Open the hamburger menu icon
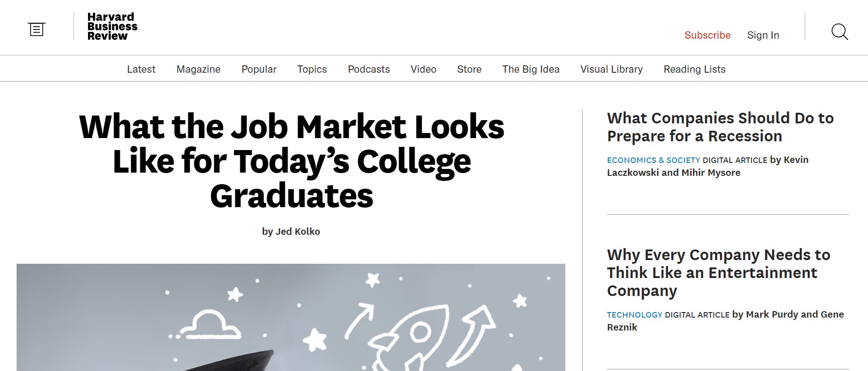 [x=36, y=30]
